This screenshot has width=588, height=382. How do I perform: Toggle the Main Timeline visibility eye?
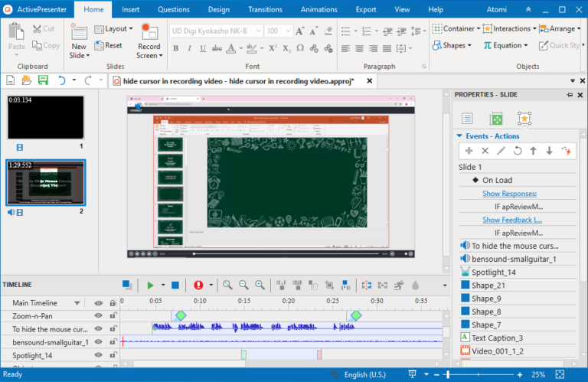tap(98, 303)
